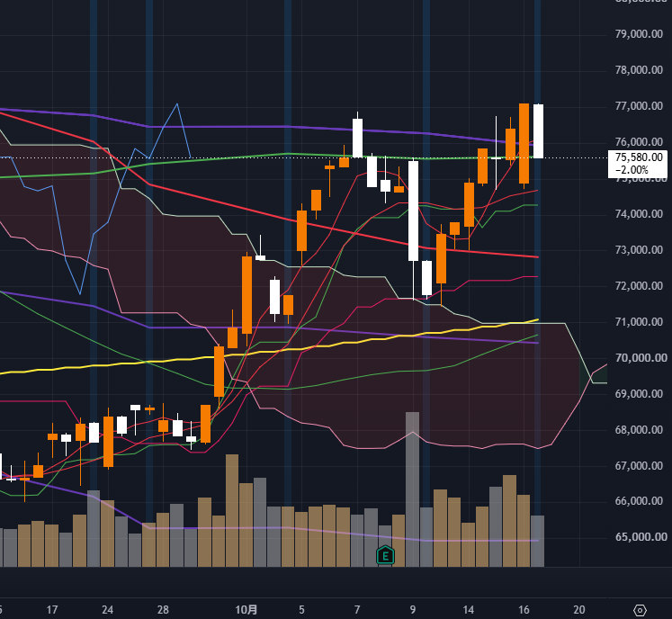Image resolution: width=672 pixels, height=619 pixels.
Task: Select the tall white candle on the 9th
Action: point(413,211)
